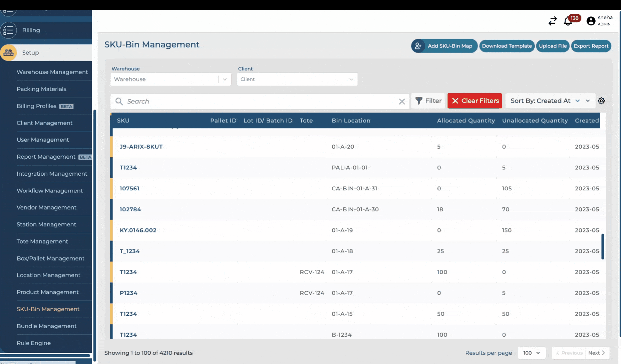Open Location Management menu item
The height and width of the screenshot is (364, 621).
(48, 275)
